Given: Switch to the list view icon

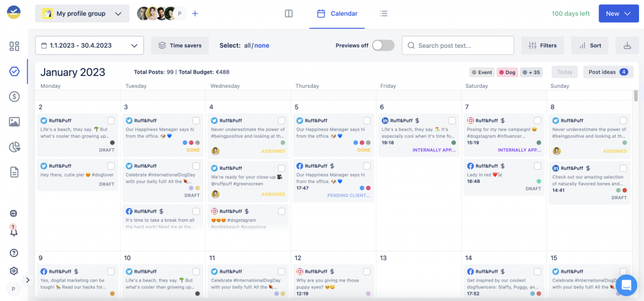Looking at the screenshot, I should (x=384, y=13).
